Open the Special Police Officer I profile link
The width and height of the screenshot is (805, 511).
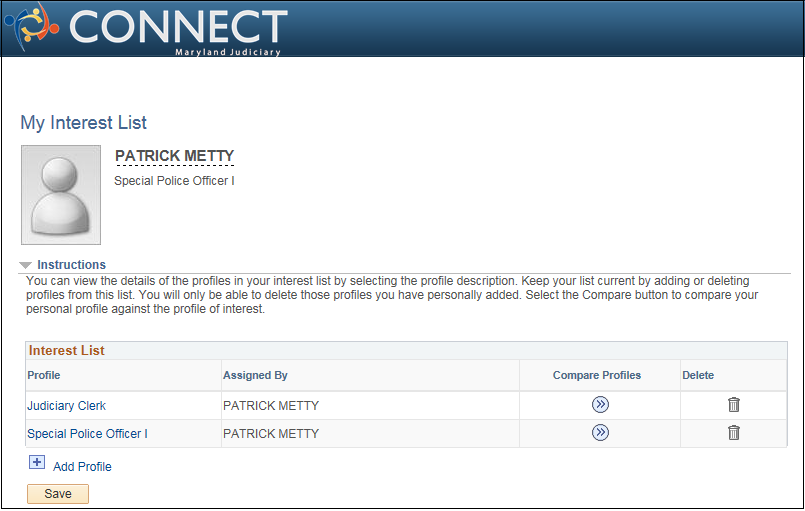coord(87,433)
